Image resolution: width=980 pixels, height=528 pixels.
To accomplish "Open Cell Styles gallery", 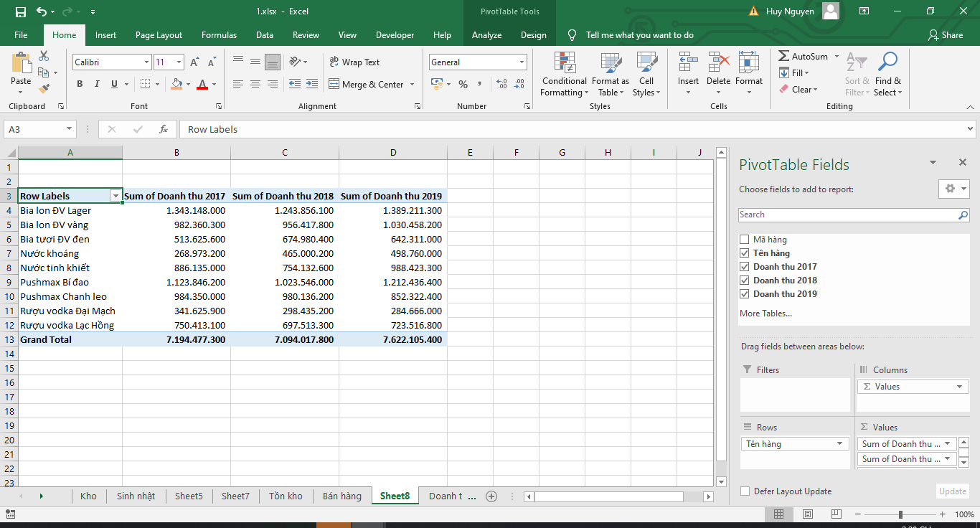I will click(x=646, y=74).
